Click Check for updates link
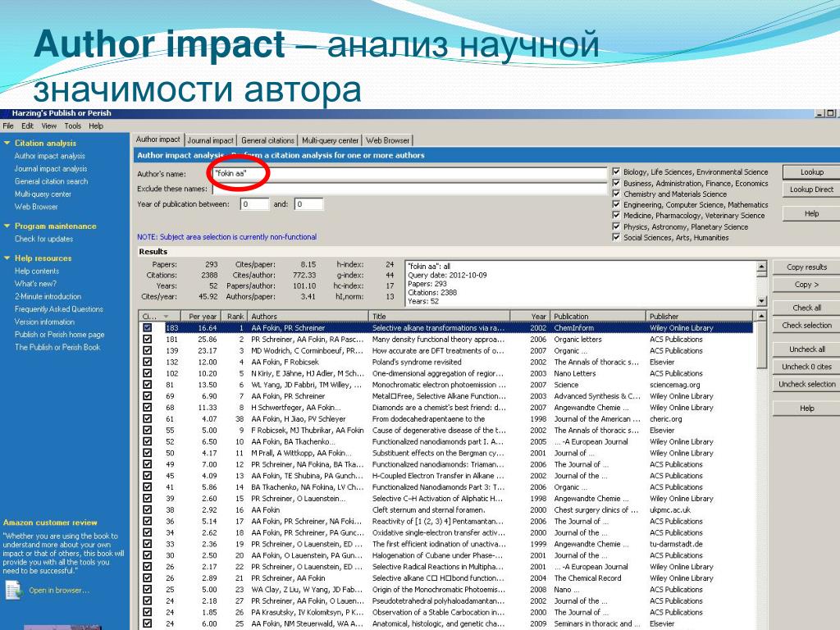The image size is (840, 630). 44,239
